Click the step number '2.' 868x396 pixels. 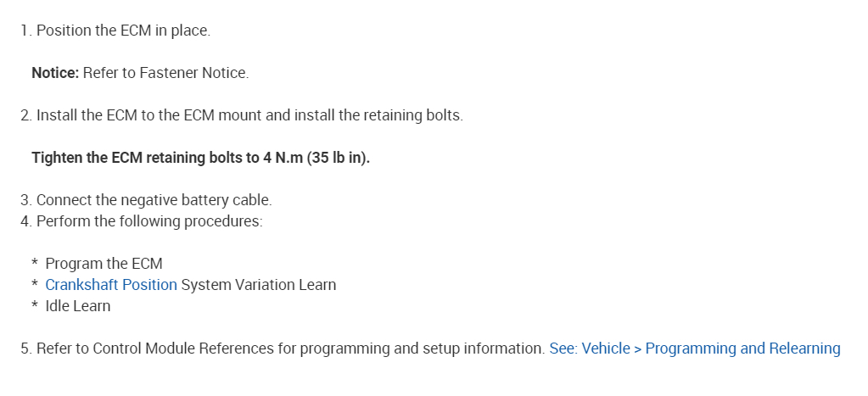(x=25, y=115)
